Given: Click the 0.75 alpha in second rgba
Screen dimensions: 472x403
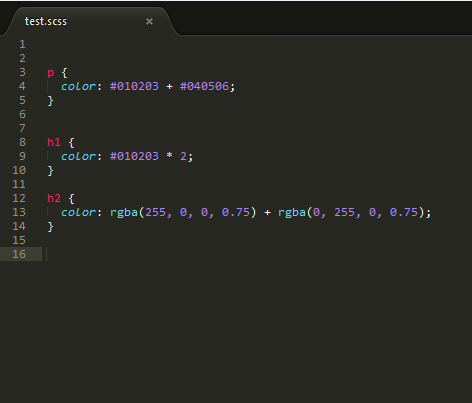Looking at the screenshot, I should tap(404, 212).
